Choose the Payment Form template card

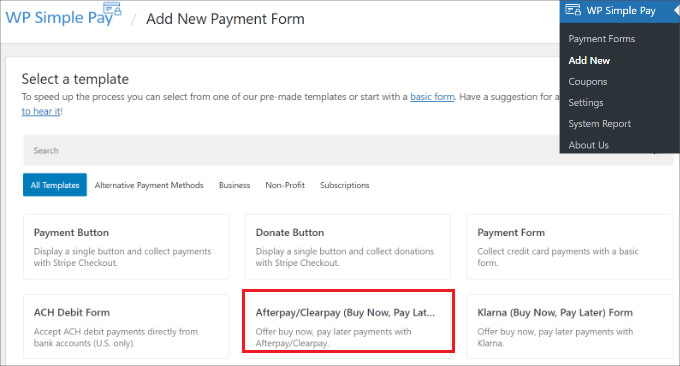click(570, 247)
